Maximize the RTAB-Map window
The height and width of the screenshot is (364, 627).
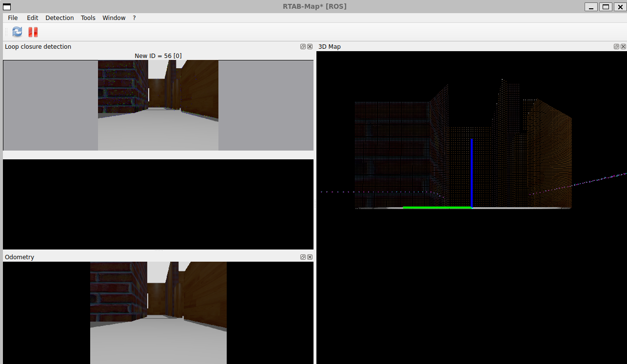click(605, 7)
